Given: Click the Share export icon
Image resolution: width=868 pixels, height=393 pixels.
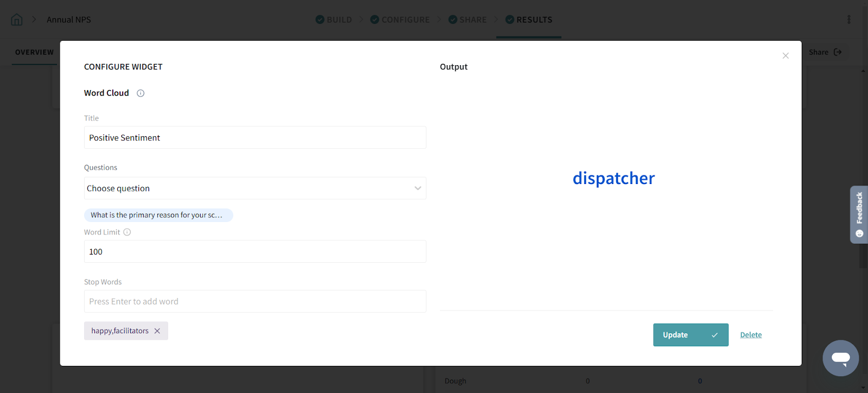Looking at the screenshot, I should (x=838, y=52).
